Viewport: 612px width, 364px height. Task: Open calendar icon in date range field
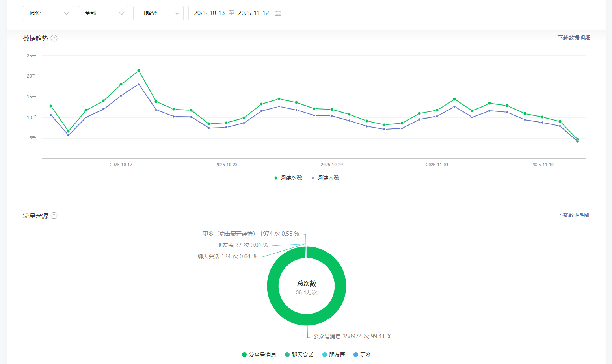[x=277, y=13]
